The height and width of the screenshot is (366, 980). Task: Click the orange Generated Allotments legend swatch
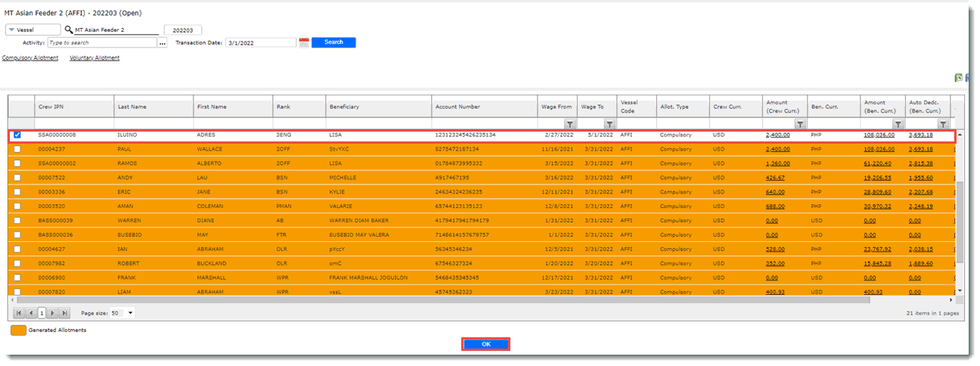(17, 330)
